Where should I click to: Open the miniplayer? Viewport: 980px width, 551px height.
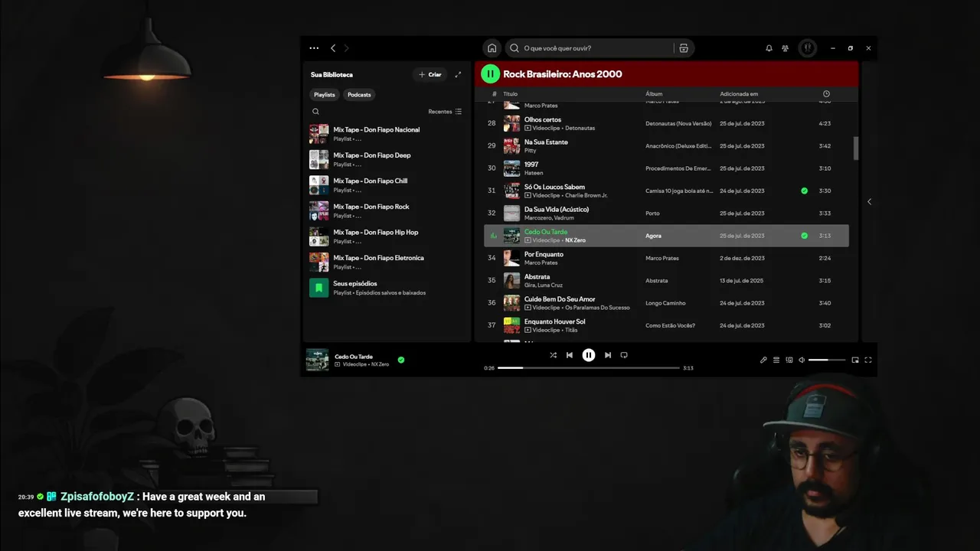coord(855,360)
